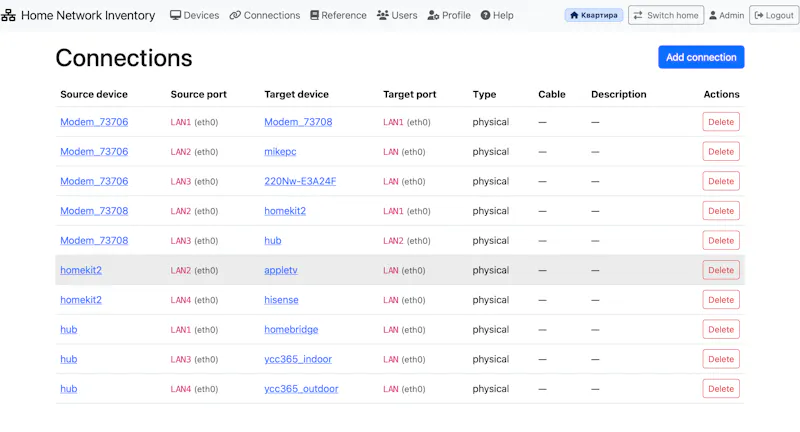This screenshot has width=800, height=432.
Task: Open the appletv device link
Action: point(281,270)
